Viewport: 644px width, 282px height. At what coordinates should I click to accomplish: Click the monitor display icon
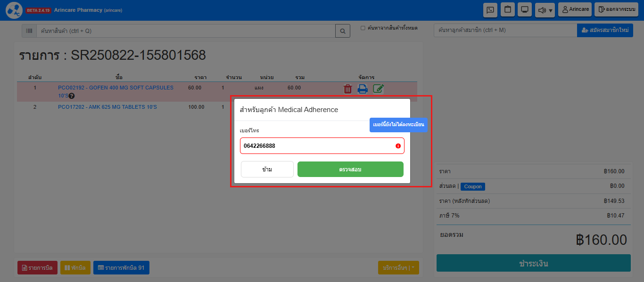click(524, 9)
